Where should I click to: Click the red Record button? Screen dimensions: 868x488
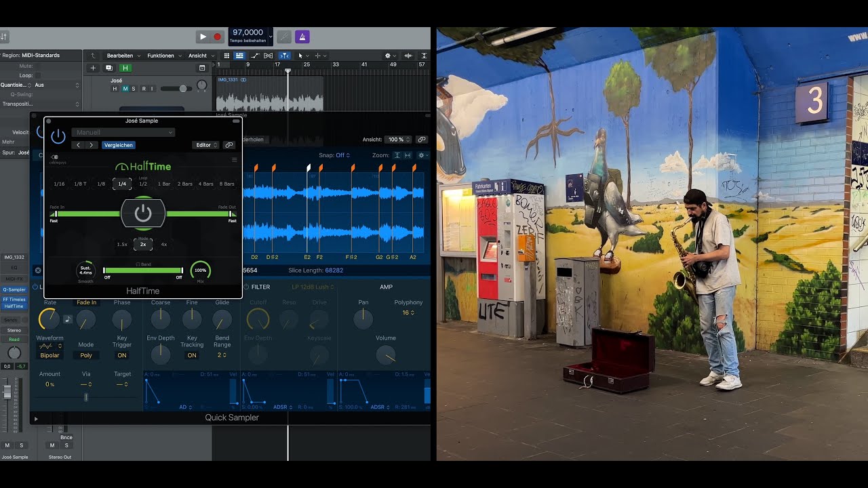click(218, 37)
